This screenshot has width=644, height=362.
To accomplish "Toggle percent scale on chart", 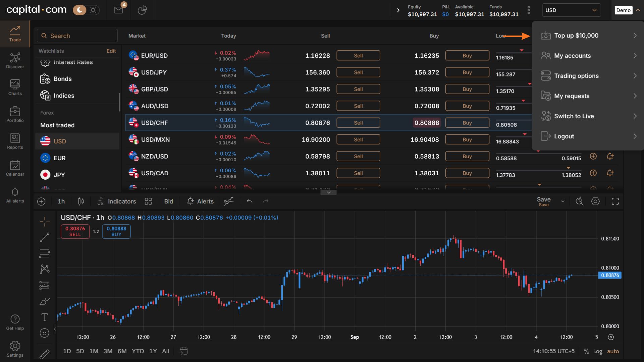I will pos(586,351).
